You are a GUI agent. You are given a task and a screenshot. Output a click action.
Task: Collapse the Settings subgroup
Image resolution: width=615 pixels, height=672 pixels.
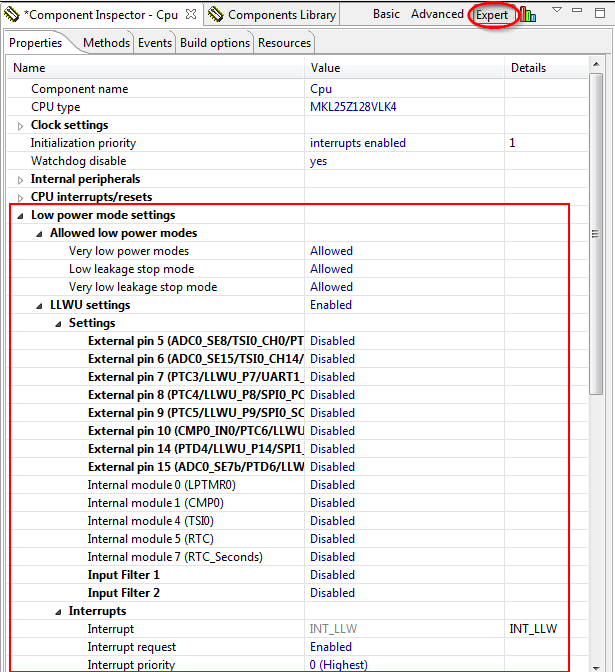pyautogui.click(x=58, y=324)
